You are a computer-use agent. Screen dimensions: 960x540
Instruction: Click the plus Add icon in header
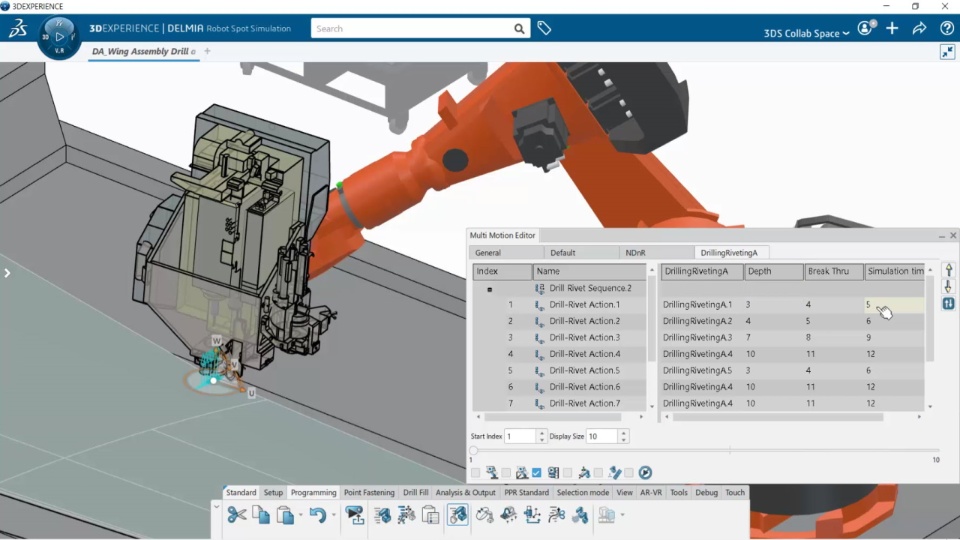892,28
